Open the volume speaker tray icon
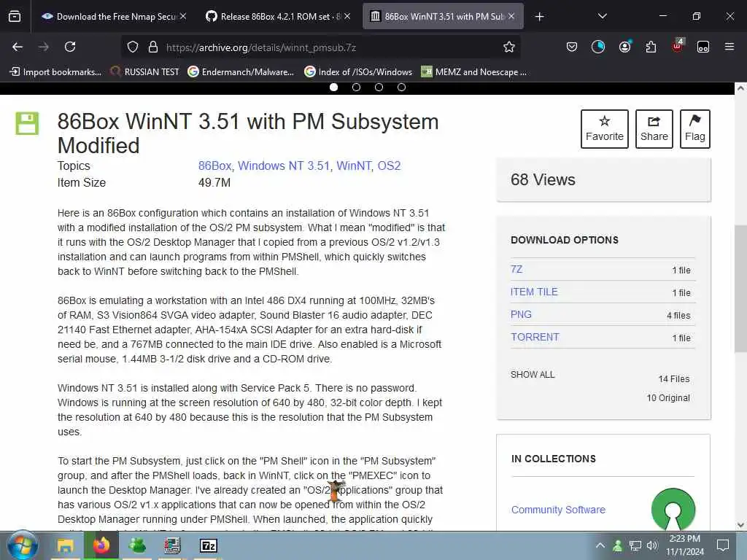 tap(652, 545)
